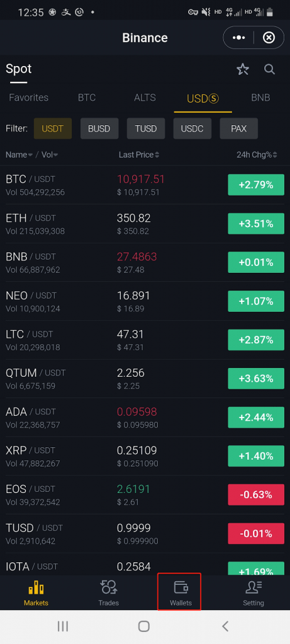The image size is (290, 644).
Task: Tap the red -0.63% EOS badge
Action: point(256,494)
